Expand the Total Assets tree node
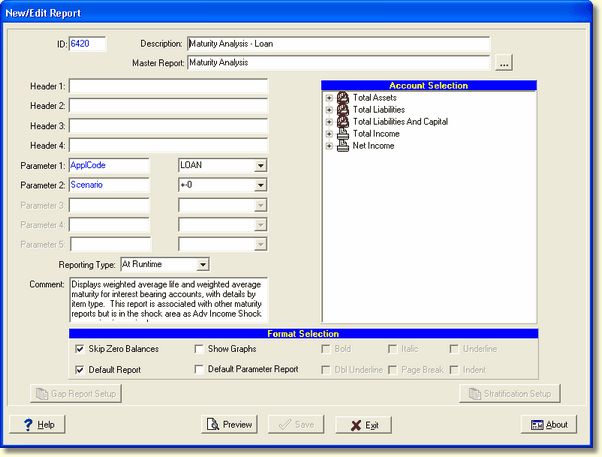602x457 pixels. [x=329, y=98]
